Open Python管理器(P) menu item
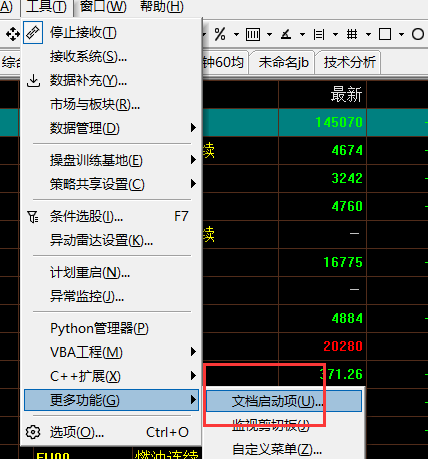 (111, 329)
